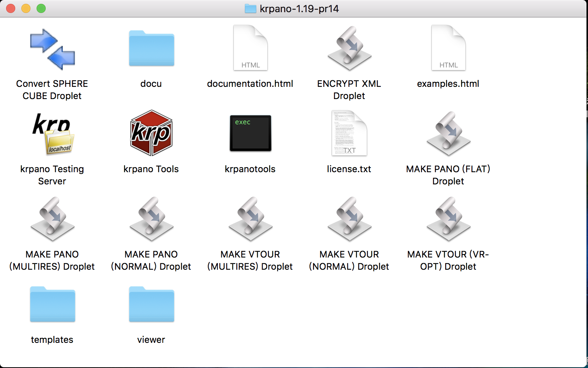Click the 'krpano Testing Server' label
The image size is (588, 368).
point(52,175)
